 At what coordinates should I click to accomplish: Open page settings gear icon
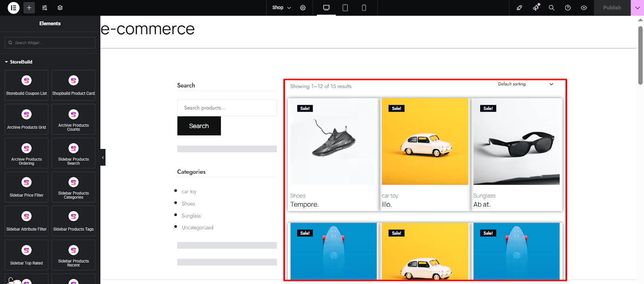coord(303,8)
